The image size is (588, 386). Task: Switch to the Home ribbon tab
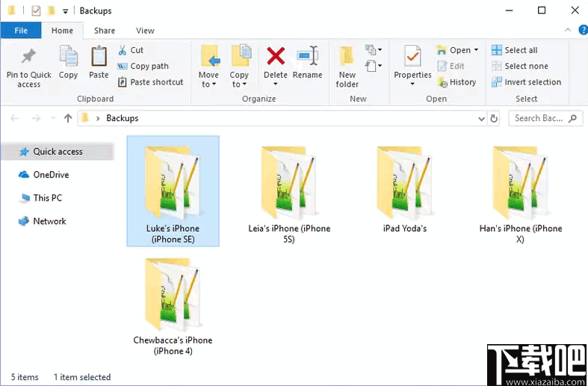click(62, 31)
